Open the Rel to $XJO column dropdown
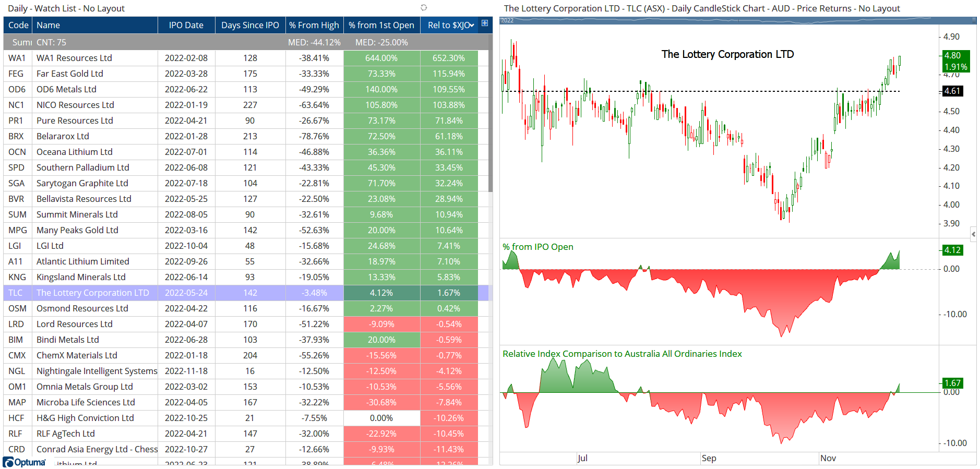The height and width of the screenshot is (469, 980). [x=472, y=25]
